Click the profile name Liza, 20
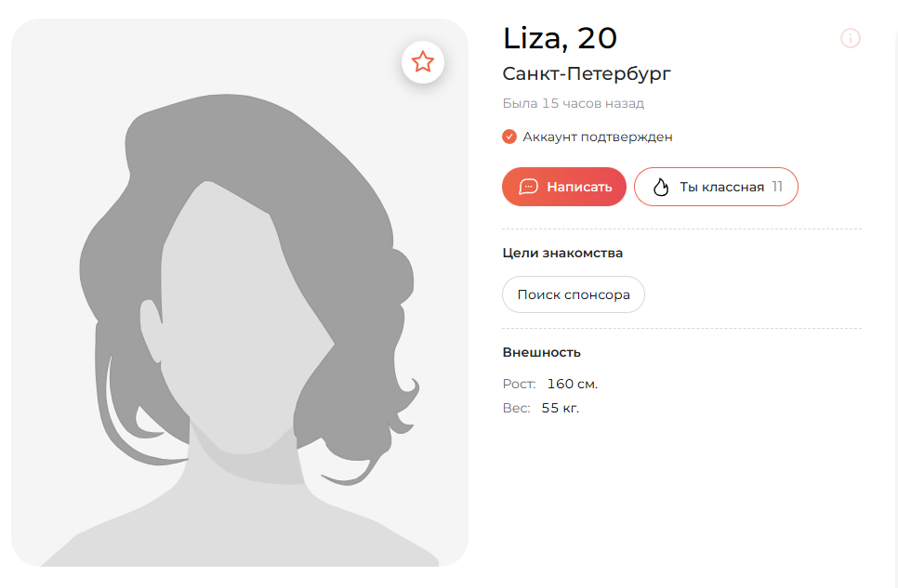898x588 pixels. 560,38
